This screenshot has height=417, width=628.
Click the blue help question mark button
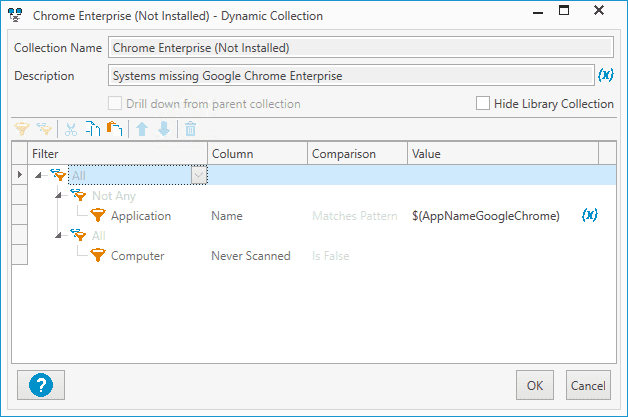[41, 385]
